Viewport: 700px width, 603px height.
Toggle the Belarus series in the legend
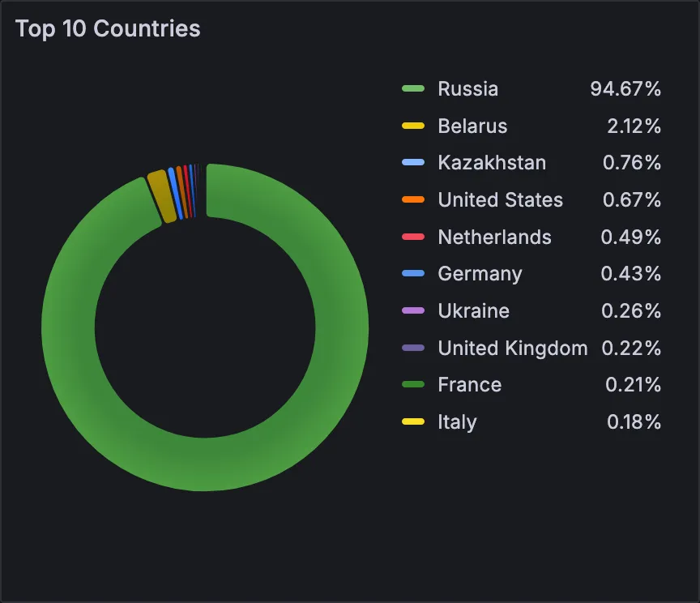click(472, 126)
